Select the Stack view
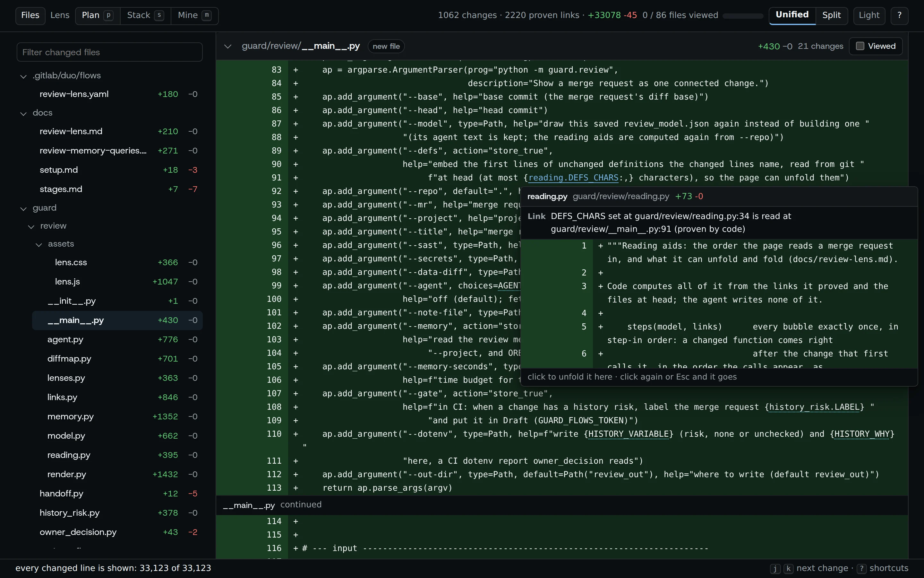Image resolution: width=924 pixels, height=578 pixels. click(145, 15)
